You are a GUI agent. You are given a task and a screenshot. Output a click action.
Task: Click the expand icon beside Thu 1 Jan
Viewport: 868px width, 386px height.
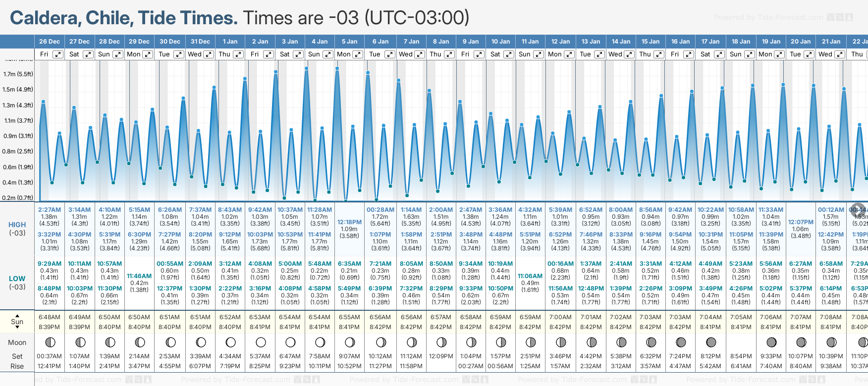click(x=238, y=54)
